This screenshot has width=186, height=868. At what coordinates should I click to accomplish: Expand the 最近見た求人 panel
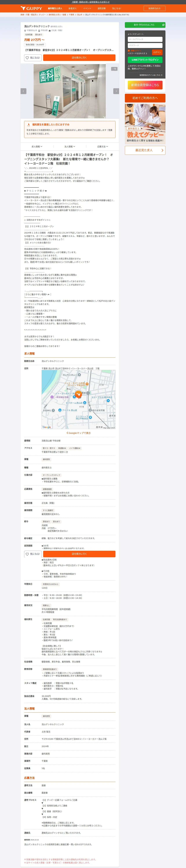click(x=145, y=150)
